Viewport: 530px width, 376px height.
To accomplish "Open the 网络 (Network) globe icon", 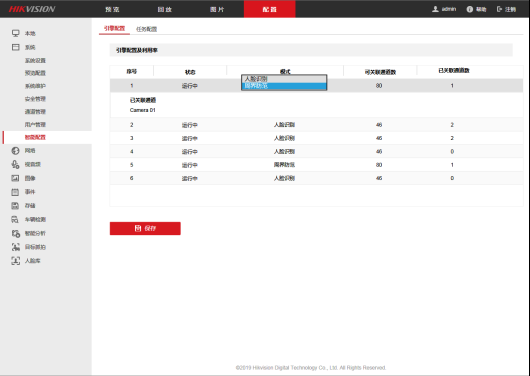I will pos(16,150).
